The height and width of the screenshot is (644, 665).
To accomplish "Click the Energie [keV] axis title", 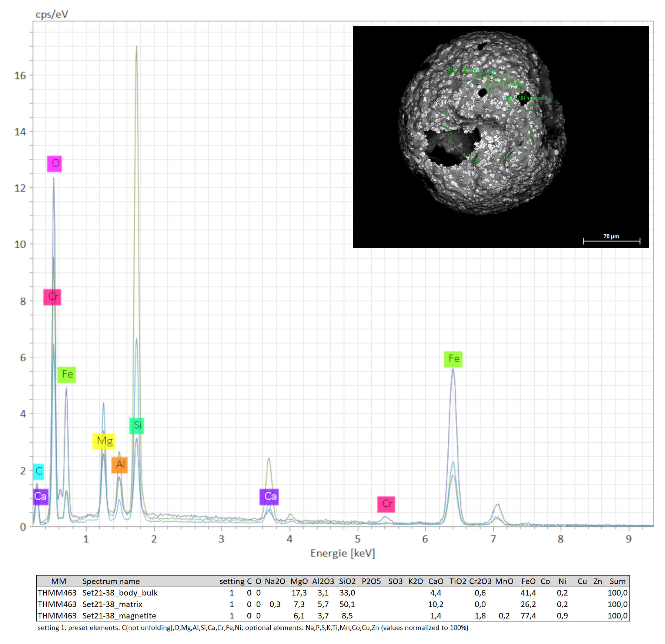I will 342,553.
